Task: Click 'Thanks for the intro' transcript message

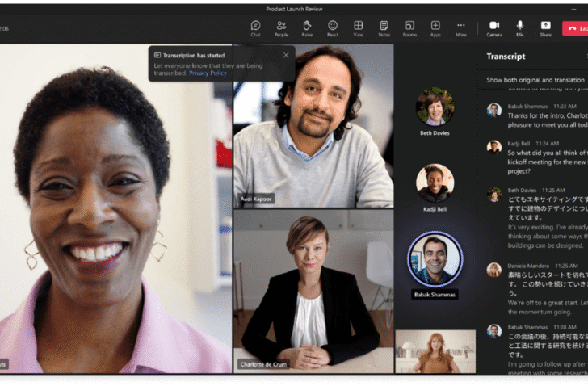Action: (548, 120)
